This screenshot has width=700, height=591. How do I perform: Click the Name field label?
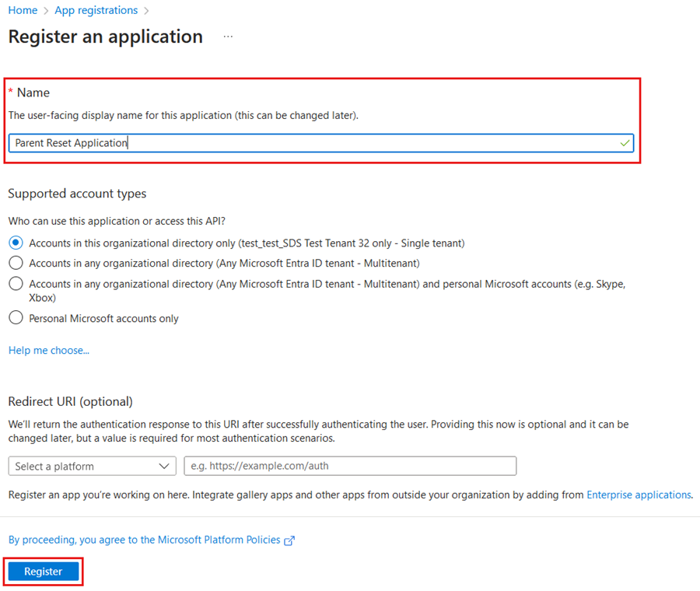pyautogui.click(x=33, y=93)
